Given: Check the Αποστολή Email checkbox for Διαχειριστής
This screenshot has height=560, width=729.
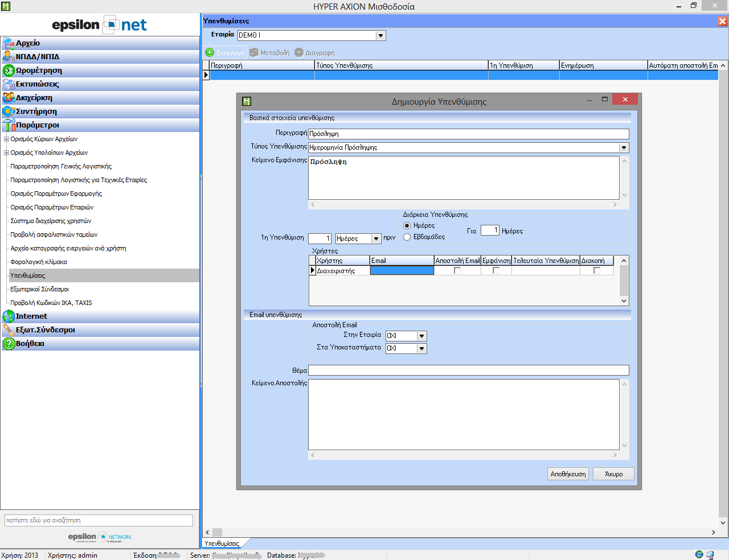Looking at the screenshot, I should [x=457, y=271].
